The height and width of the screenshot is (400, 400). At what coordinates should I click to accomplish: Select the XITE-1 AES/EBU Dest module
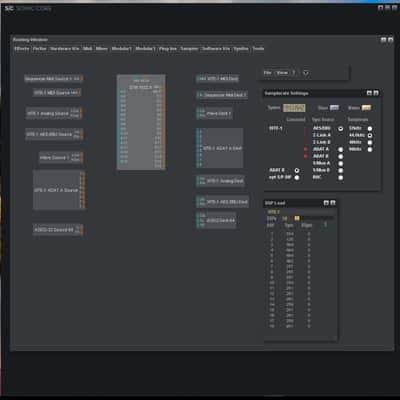click(x=222, y=202)
